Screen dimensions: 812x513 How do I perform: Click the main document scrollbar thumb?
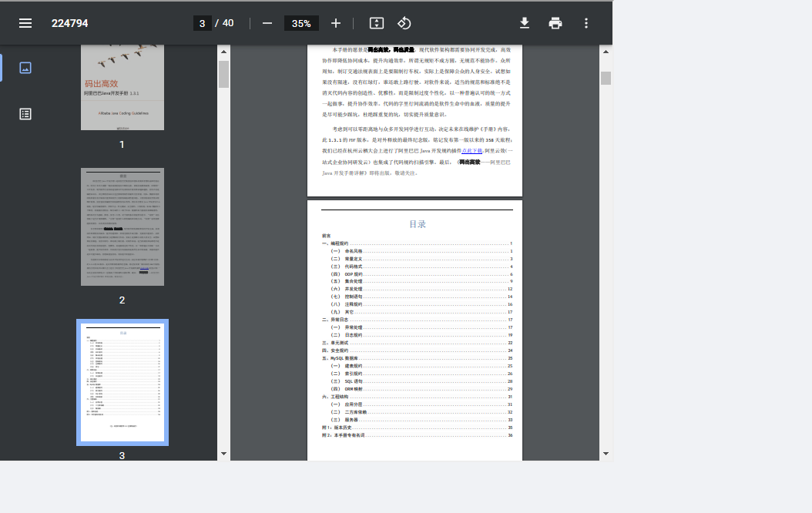click(x=606, y=78)
